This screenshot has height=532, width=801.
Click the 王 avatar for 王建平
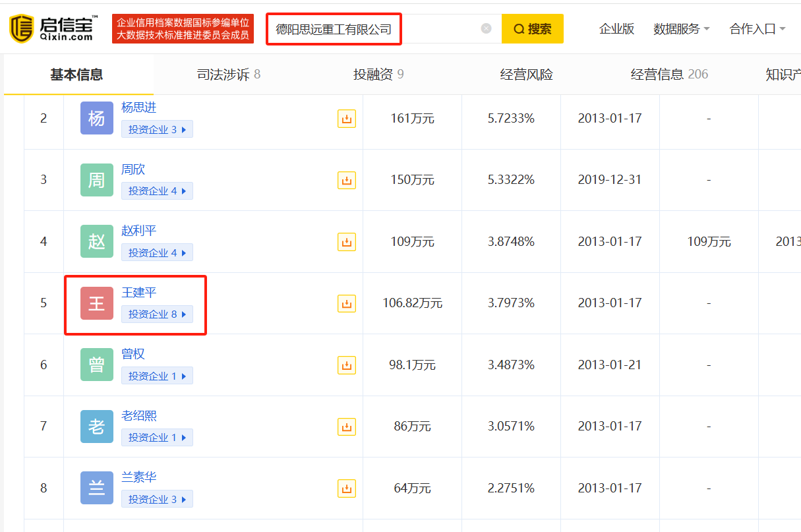click(97, 303)
